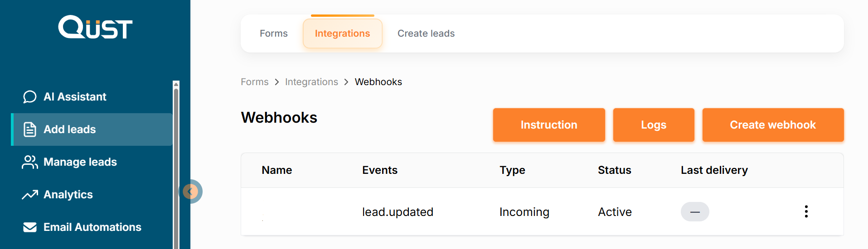
Task: Open webhook Logs
Action: tap(653, 125)
